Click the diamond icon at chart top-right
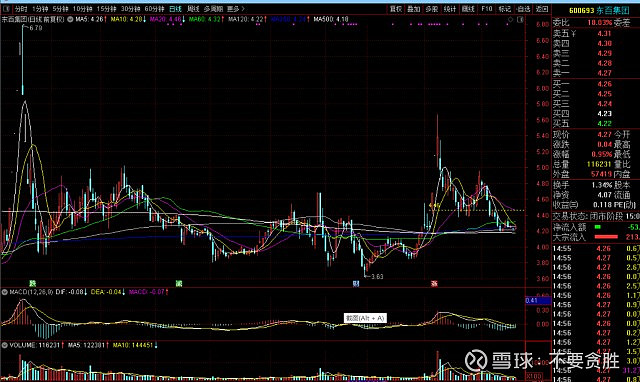The height and width of the screenshot is (382, 640). [511, 20]
